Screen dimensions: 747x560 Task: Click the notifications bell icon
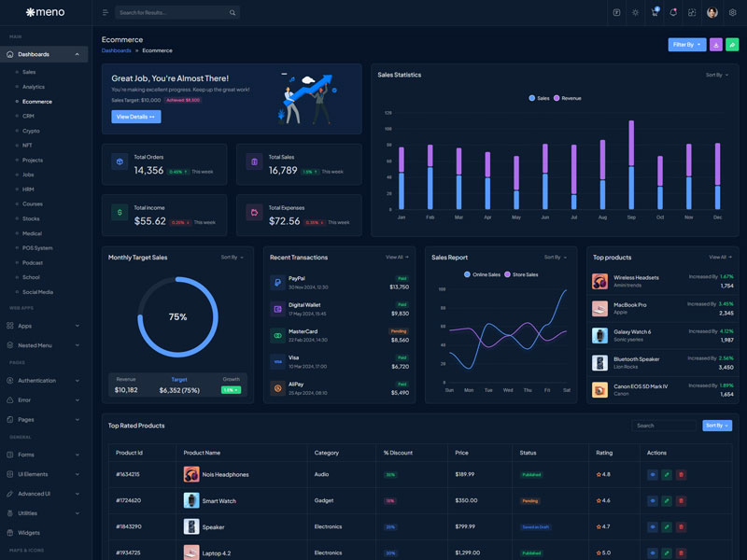[673, 13]
